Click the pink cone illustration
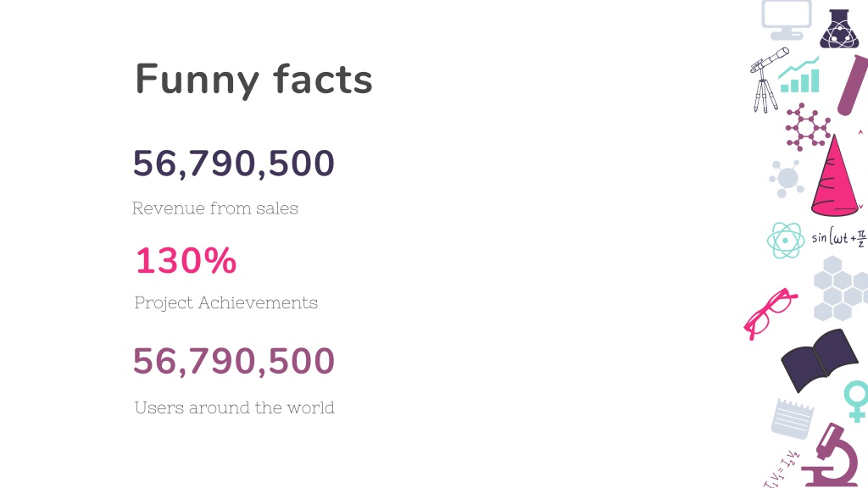 835,176
